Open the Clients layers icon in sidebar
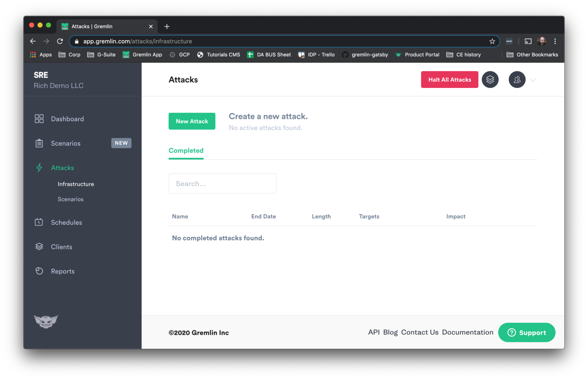Viewport: 588px width, 380px height. point(39,246)
